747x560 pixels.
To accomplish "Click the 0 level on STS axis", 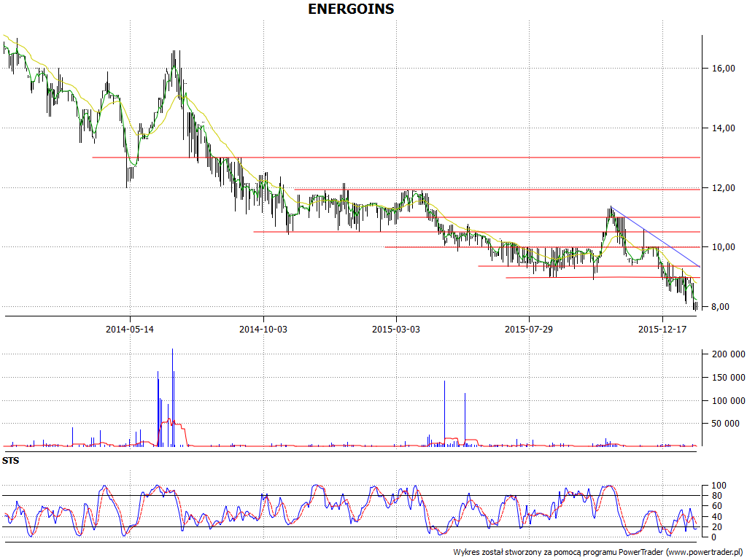I will (x=713, y=537).
